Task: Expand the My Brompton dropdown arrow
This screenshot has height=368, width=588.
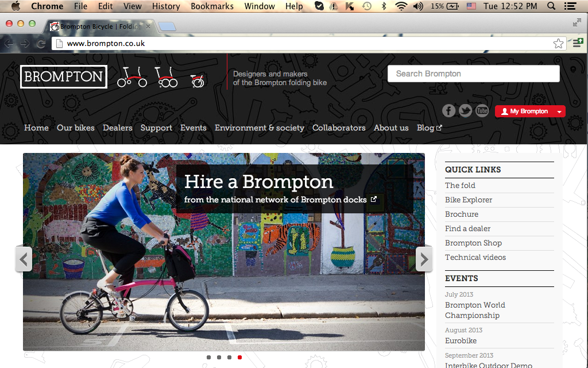Action: (559, 112)
